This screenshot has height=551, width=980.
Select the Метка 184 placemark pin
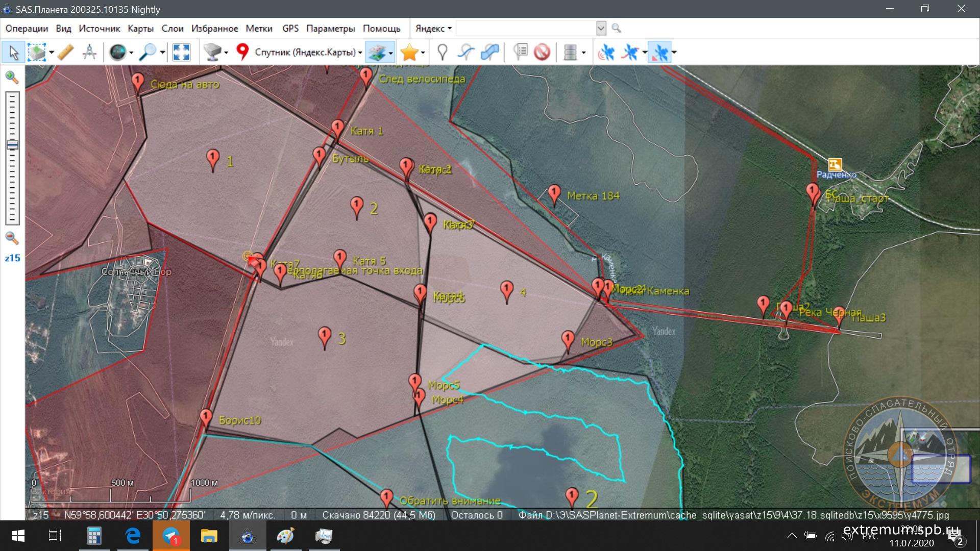point(554,195)
